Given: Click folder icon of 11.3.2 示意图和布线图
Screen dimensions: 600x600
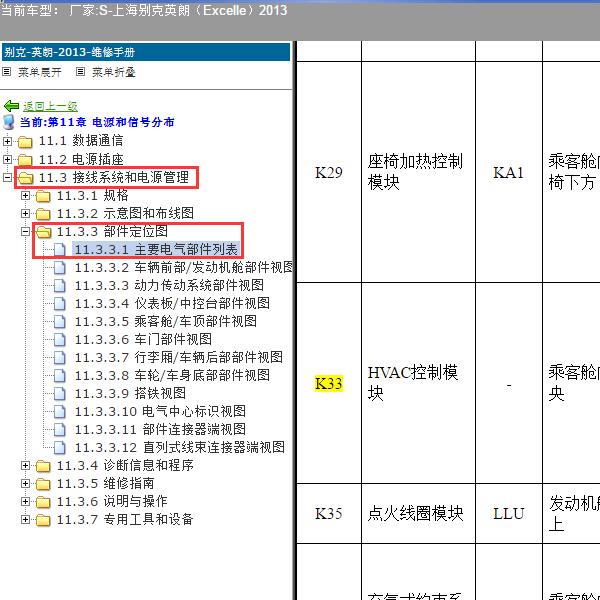Looking at the screenshot, I should [x=43, y=214].
